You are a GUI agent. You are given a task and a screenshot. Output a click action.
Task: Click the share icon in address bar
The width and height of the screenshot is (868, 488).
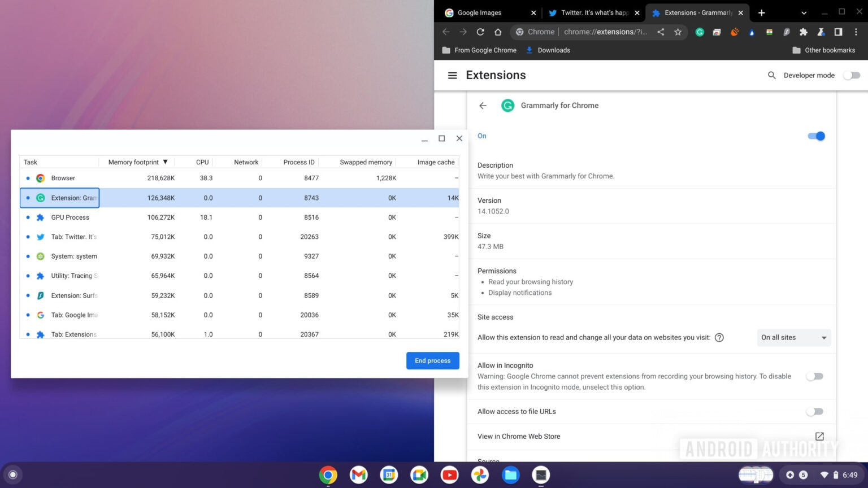[x=661, y=32]
